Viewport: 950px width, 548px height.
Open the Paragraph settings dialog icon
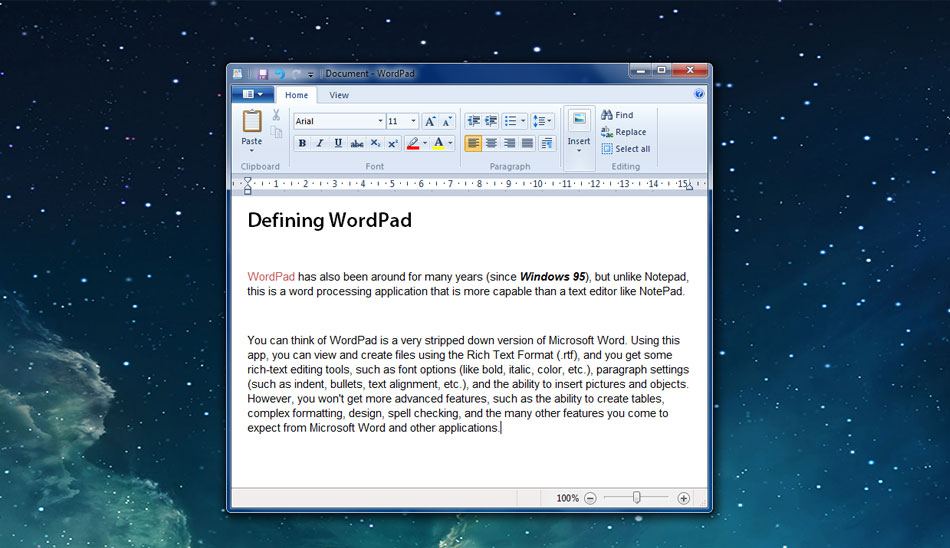[546, 143]
